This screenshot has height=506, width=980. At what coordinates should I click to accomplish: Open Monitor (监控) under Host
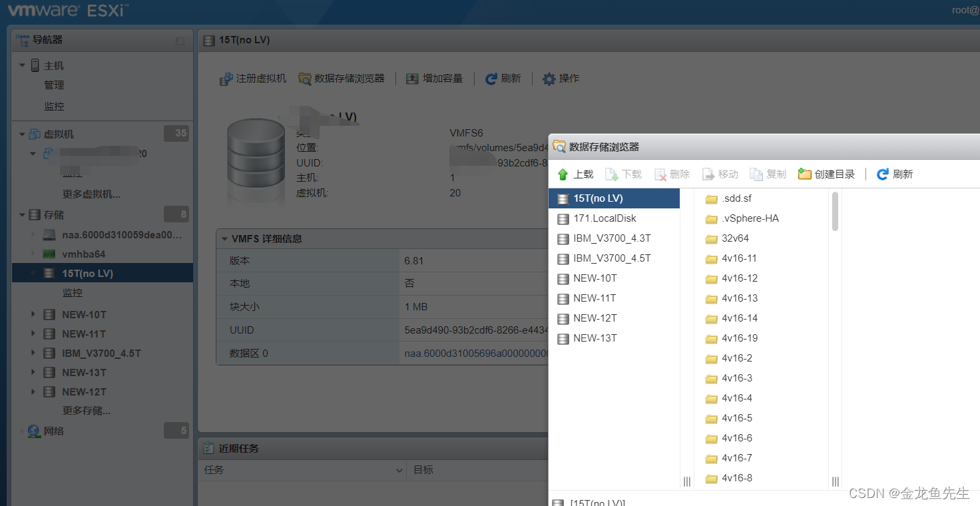[54, 107]
